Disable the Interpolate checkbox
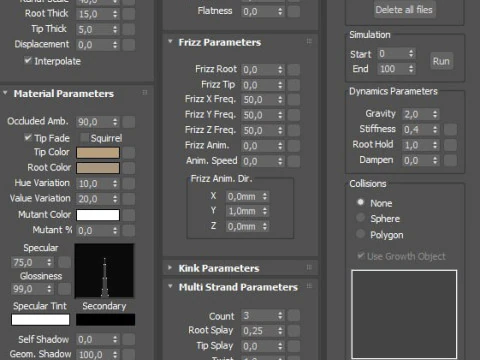480x360 pixels. (x=28, y=61)
